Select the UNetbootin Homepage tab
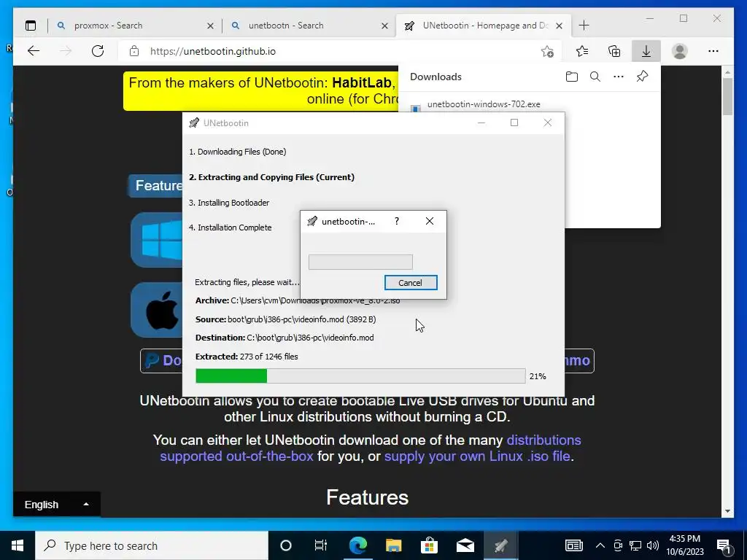Viewport: 747px width, 560px height. 483,26
